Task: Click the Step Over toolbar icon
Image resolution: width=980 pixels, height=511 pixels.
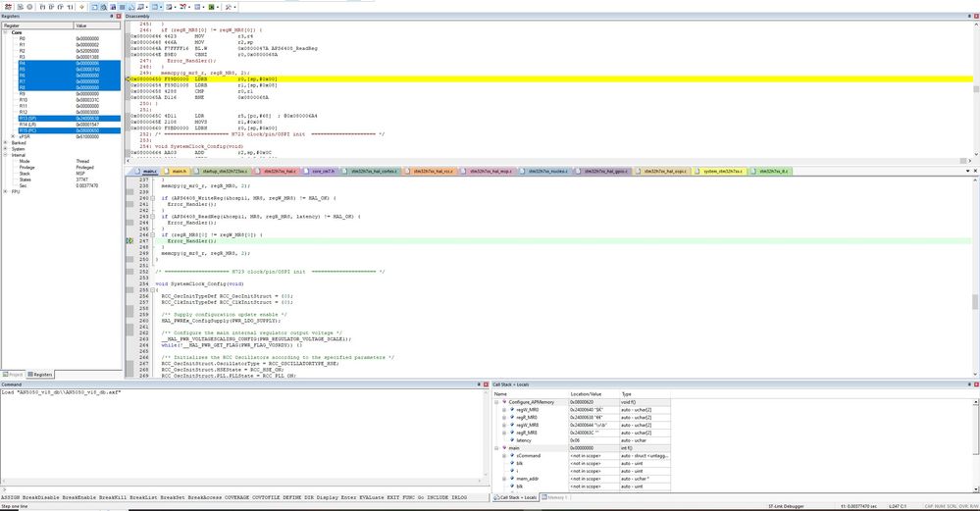Action: pyautogui.click(x=51, y=7)
